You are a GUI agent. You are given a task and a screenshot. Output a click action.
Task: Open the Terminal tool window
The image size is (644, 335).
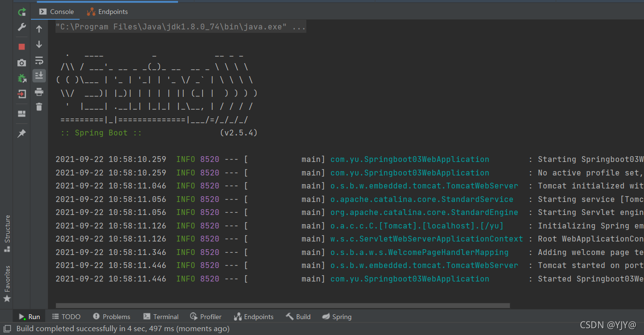pos(161,317)
